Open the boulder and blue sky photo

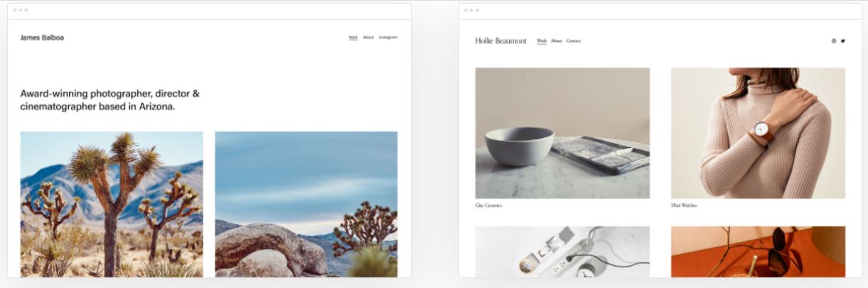[x=306, y=204]
